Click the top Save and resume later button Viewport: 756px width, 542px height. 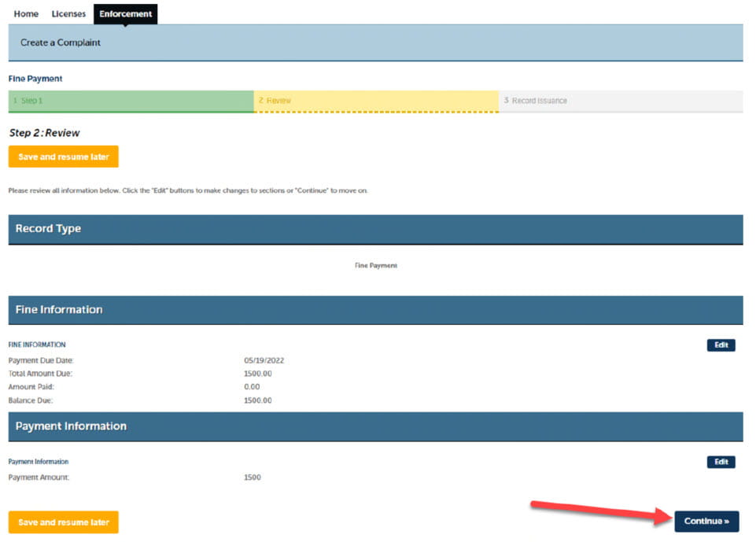coord(63,157)
